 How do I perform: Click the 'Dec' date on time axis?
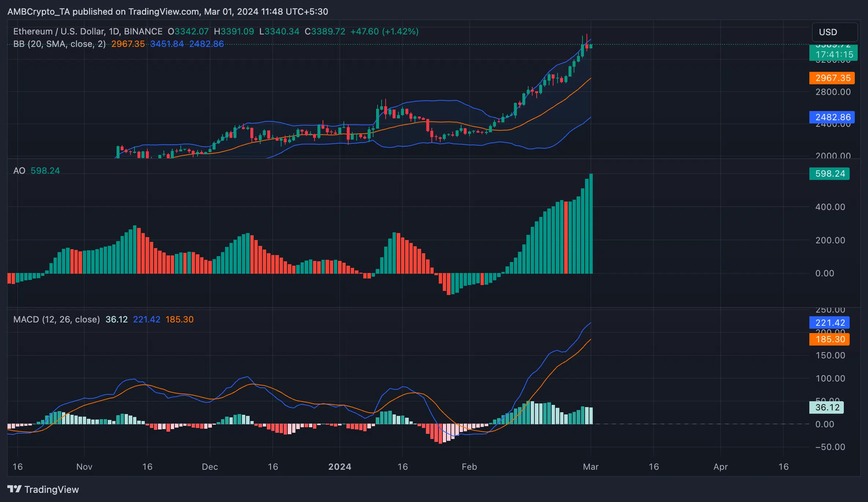pos(210,467)
